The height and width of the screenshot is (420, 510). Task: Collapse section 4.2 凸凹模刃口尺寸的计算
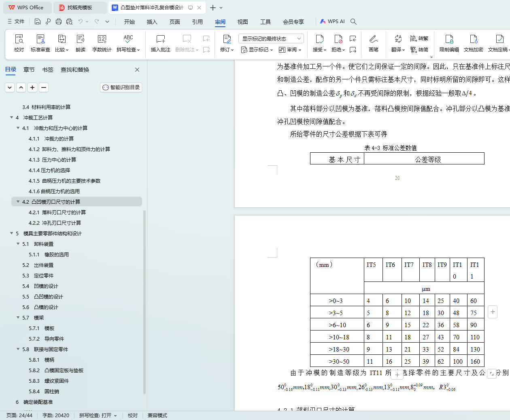pyautogui.click(x=18, y=202)
